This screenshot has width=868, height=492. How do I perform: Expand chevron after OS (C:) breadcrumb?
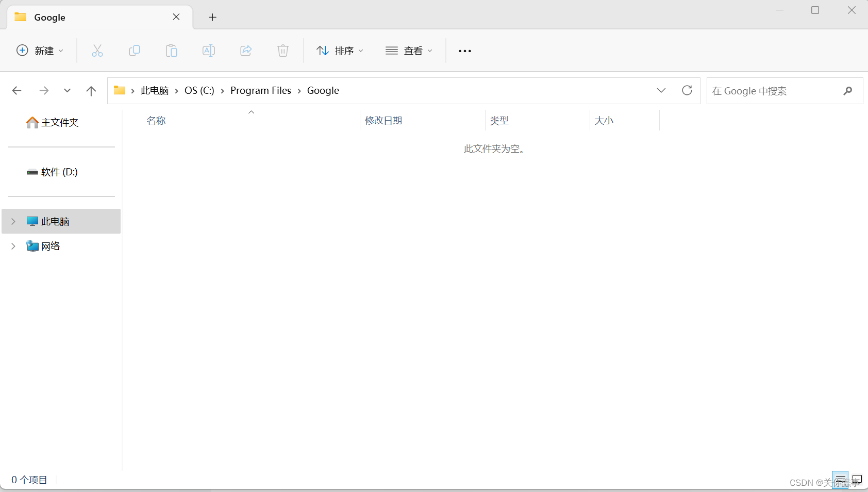pyautogui.click(x=222, y=91)
